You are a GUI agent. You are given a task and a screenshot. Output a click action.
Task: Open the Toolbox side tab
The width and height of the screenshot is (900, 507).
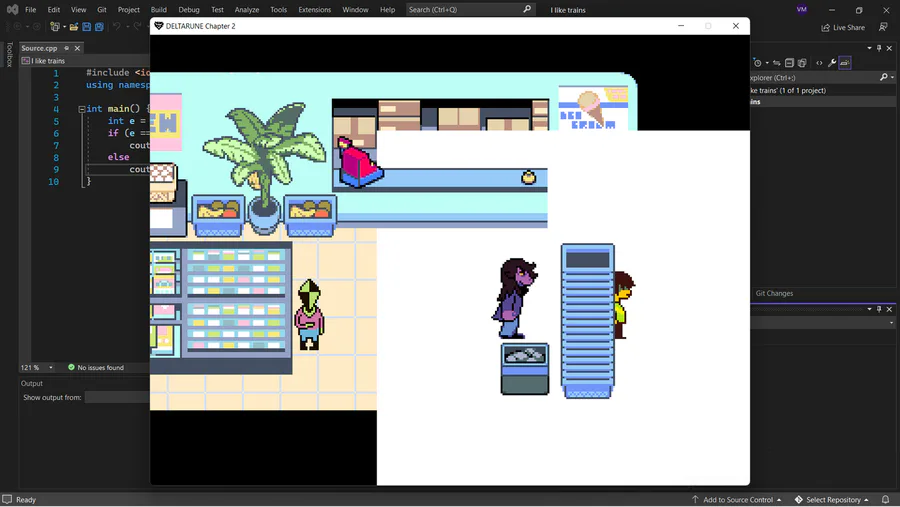[x=9, y=55]
